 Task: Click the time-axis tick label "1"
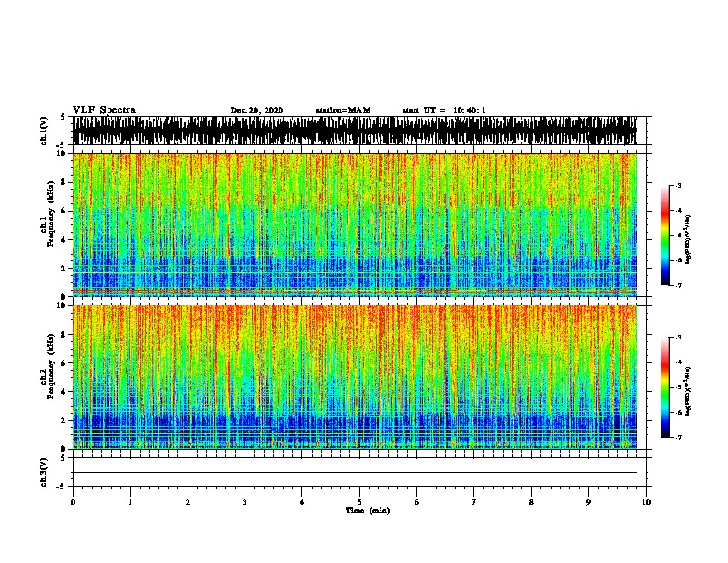[x=130, y=502]
